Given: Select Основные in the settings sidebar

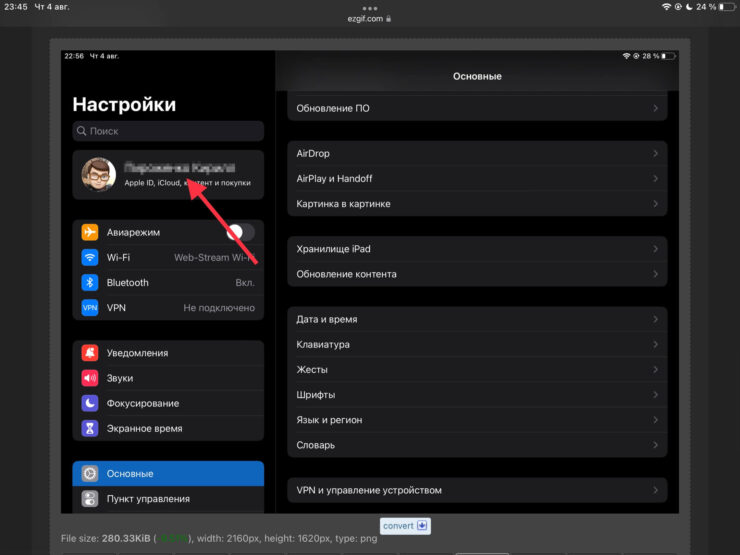Looking at the screenshot, I should (168, 473).
